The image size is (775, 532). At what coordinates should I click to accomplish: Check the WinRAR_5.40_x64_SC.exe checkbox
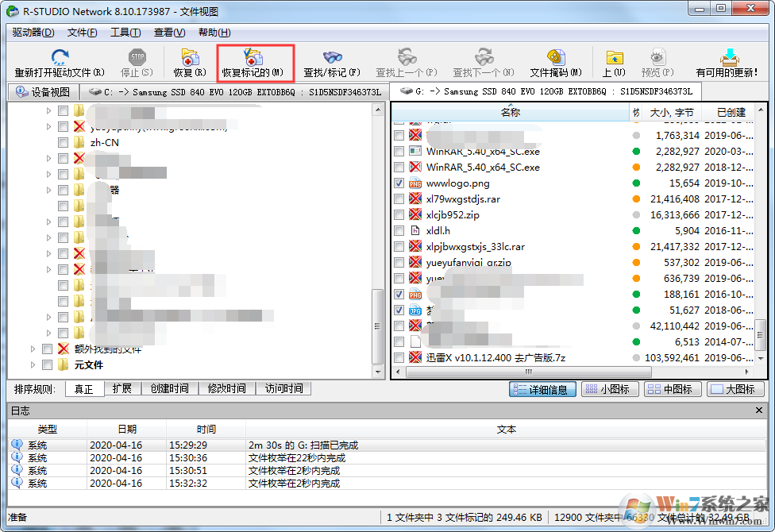pos(399,151)
